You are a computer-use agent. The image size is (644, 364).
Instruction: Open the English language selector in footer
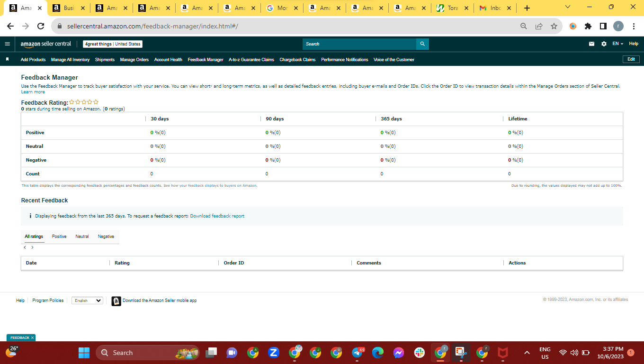(87, 300)
